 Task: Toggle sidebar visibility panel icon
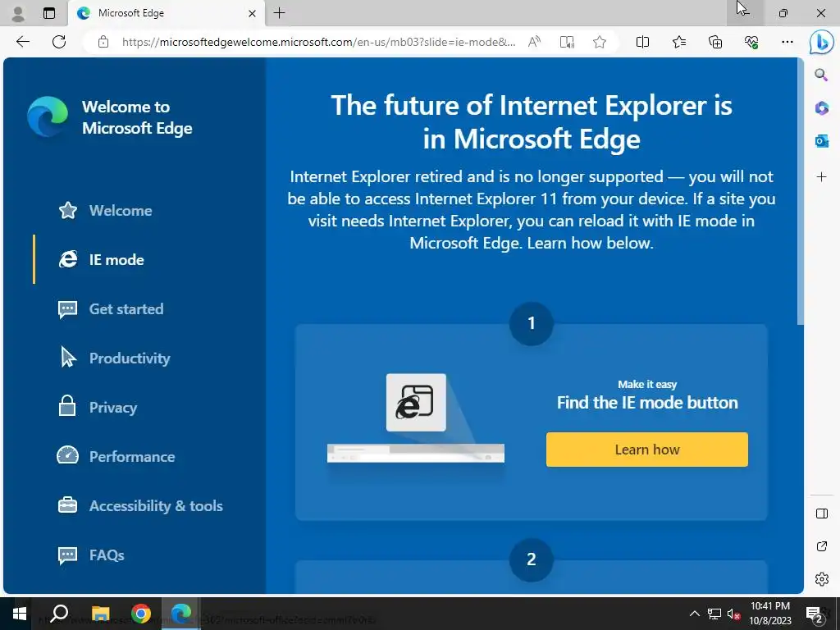[x=822, y=514]
